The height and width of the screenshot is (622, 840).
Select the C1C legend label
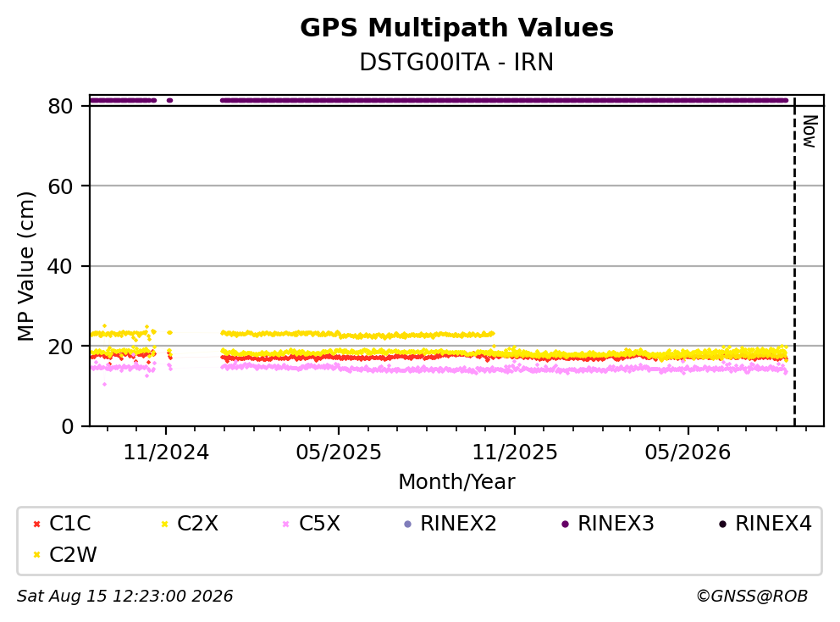point(69,524)
